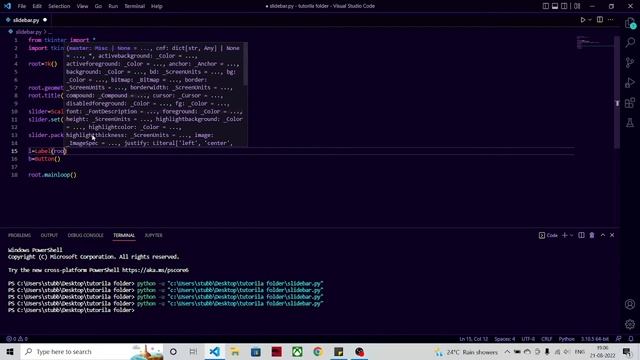The image size is (640, 360).
Task: Open the Accounts icon in activity bar
Action: coord(630,304)
